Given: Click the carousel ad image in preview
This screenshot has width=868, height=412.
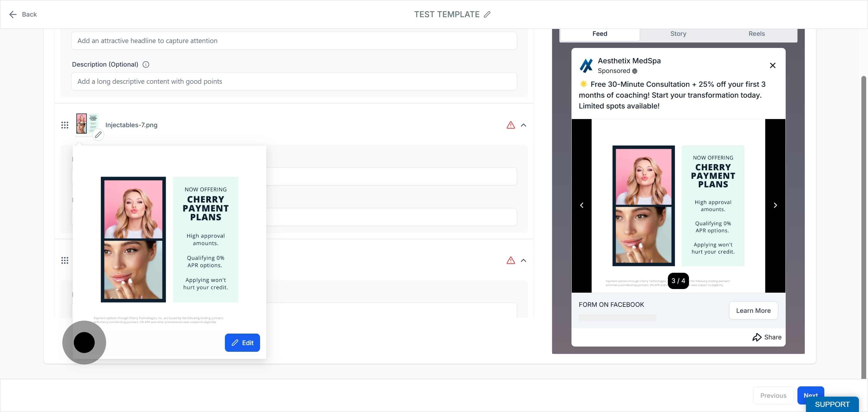Looking at the screenshot, I should tap(678, 206).
